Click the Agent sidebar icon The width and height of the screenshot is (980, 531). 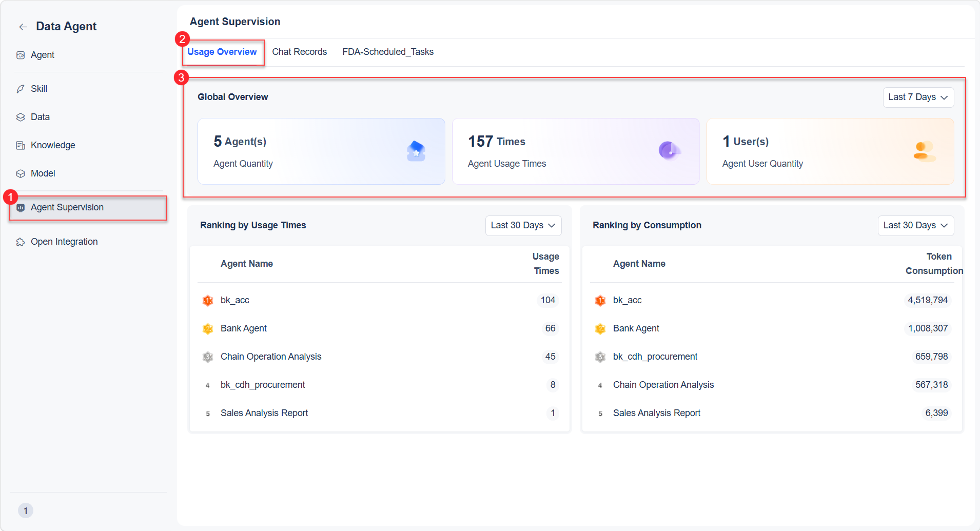coord(21,55)
